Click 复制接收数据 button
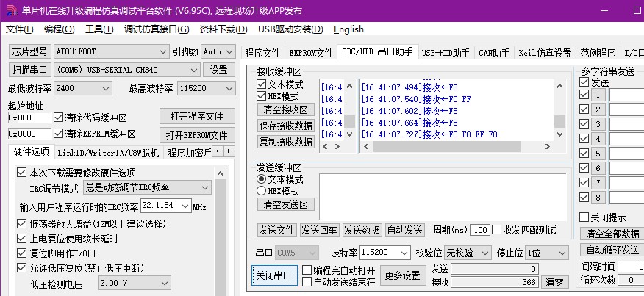644x296 pixels. [x=286, y=142]
